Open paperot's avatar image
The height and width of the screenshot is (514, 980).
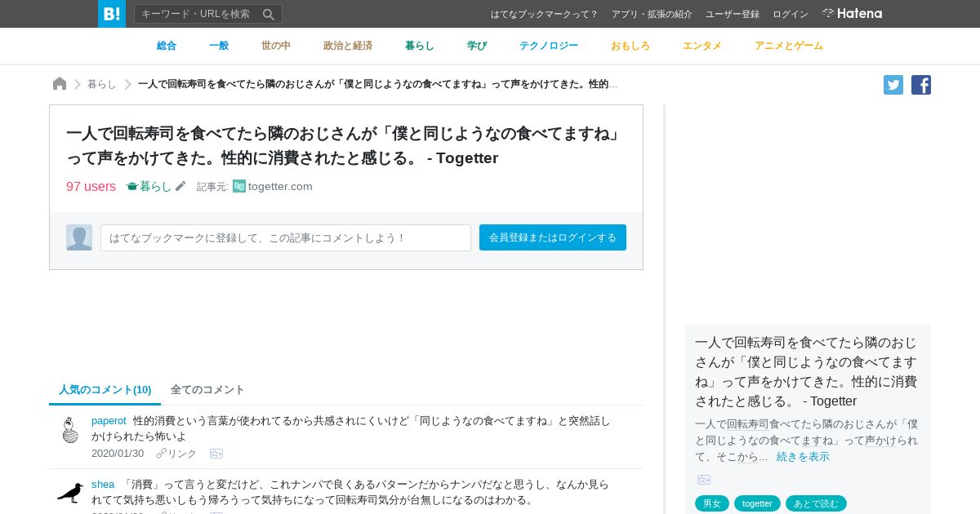(x=70, y=430)
